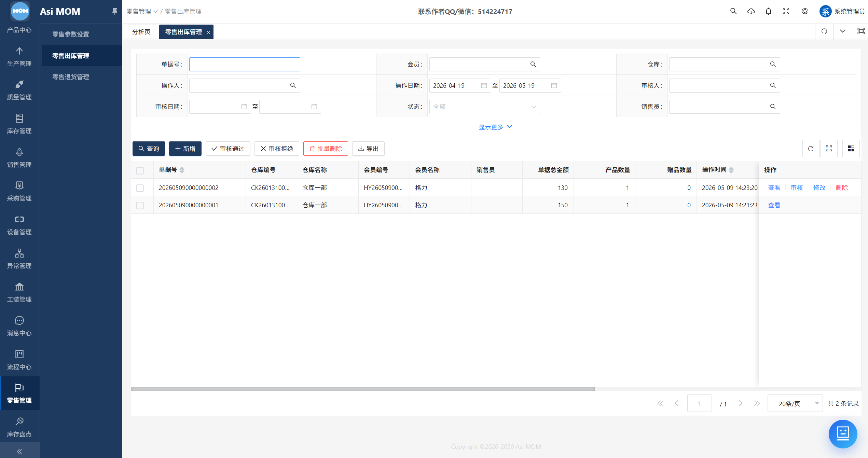Click the 操作人 field search icon
868x458 pixels.
293,85
